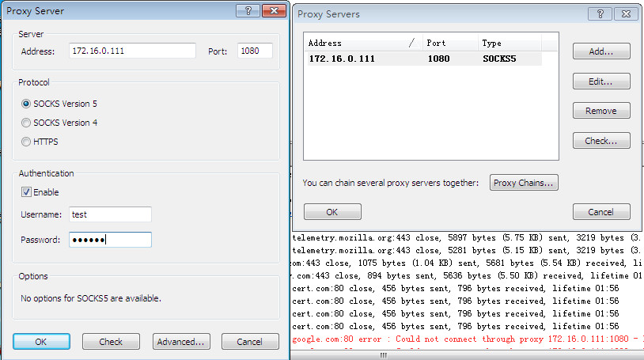Click the help button in Proxy Servers dialog
Viewport: 644px width, 360px height.
coord(599,14)
